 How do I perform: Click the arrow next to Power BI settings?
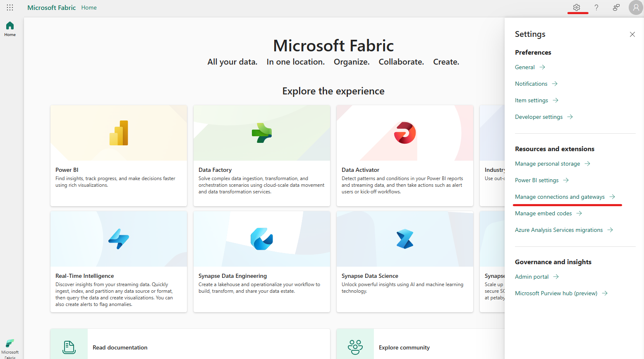566,180
